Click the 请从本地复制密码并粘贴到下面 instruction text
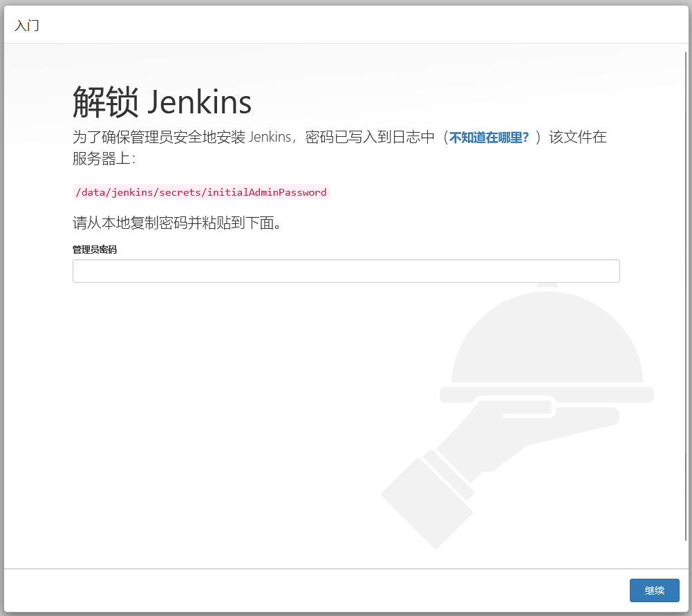The image size is (692, 616). (x=176, y=223)
